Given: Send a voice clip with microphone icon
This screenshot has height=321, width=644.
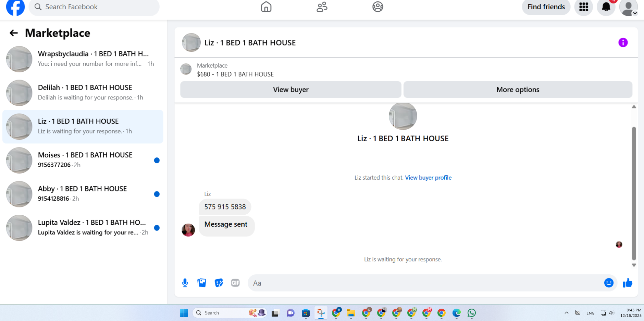Looking at the screenshot, I should 185,283.
